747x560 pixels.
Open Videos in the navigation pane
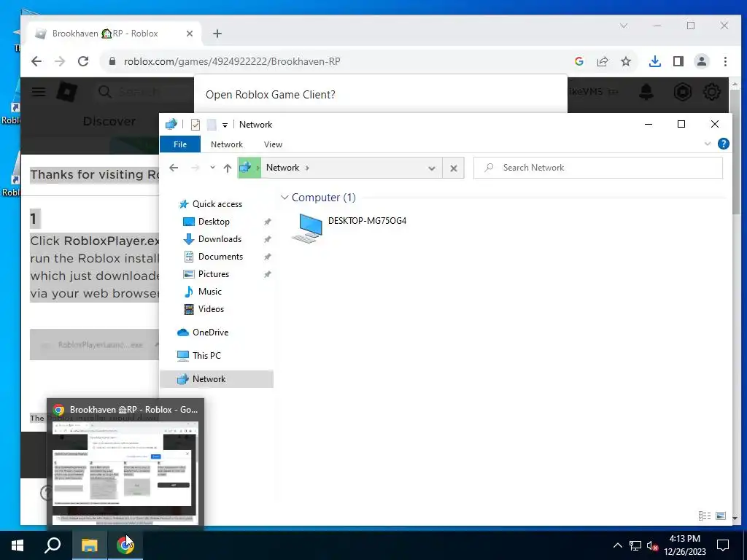[x=211, y=309]
